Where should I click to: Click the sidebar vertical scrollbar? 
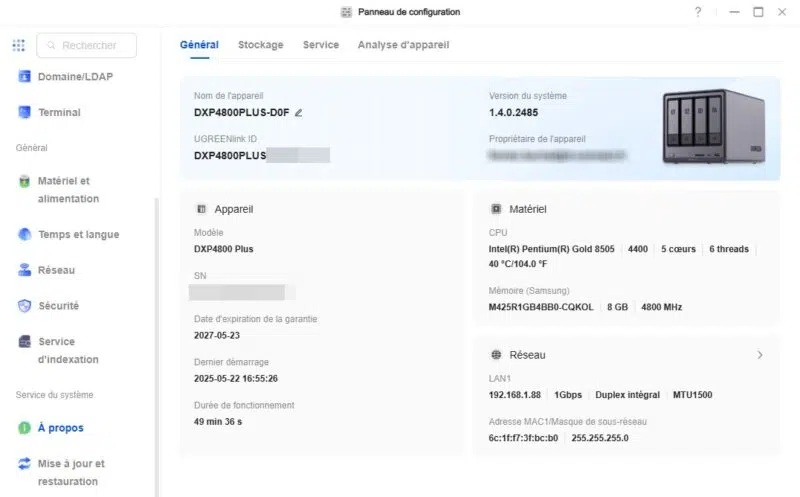[157, 347]
